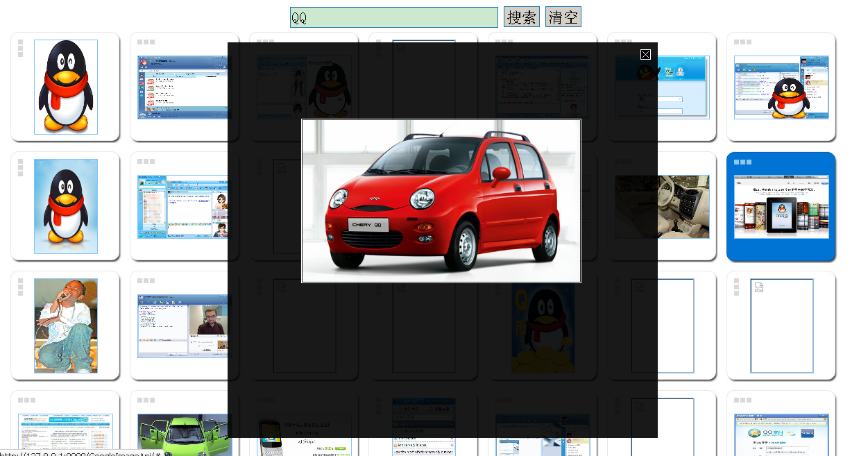Viewport: 868px width, 456px height.
Task: Focus the search field containing QQ
Action: point(394,17)
